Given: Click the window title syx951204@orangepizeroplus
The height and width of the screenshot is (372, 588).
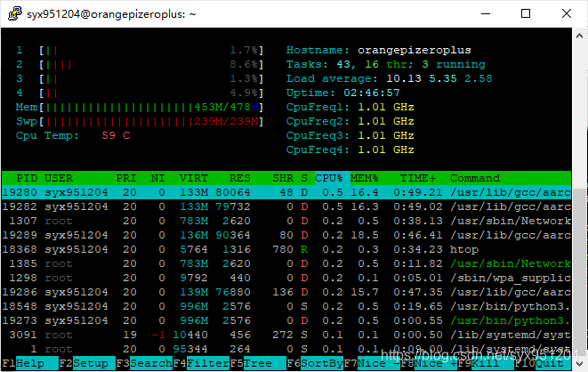Looking at the screenshot, I should pyautogui.click(x=111, y=14).
